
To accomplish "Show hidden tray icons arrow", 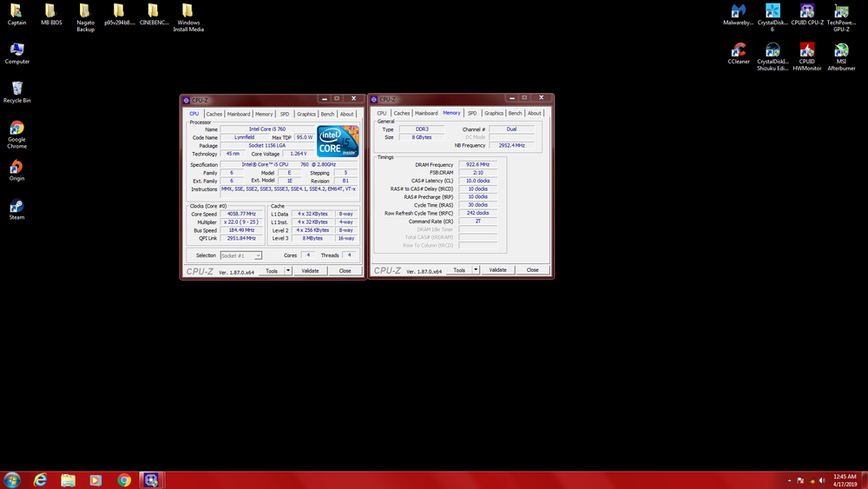I will tap(789, 480).
